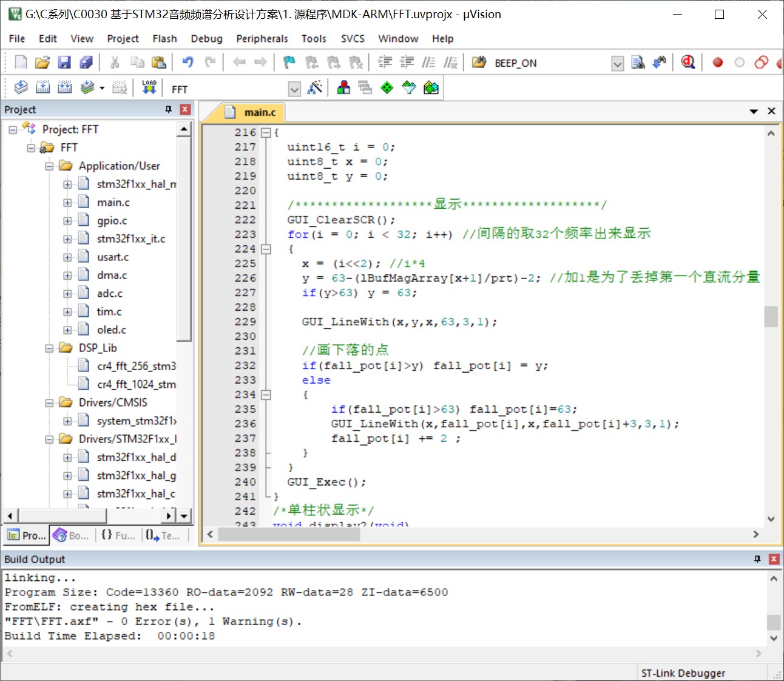The image size is (784, 681).
Task: Click the Save All icon
Action: pyautogui.click(x=86, y=62)
